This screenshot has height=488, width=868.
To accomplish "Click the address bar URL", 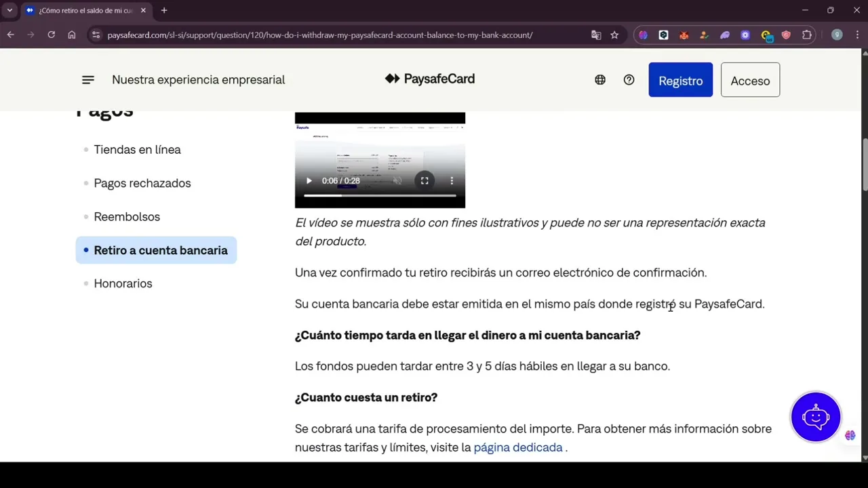I will (320, 35).
